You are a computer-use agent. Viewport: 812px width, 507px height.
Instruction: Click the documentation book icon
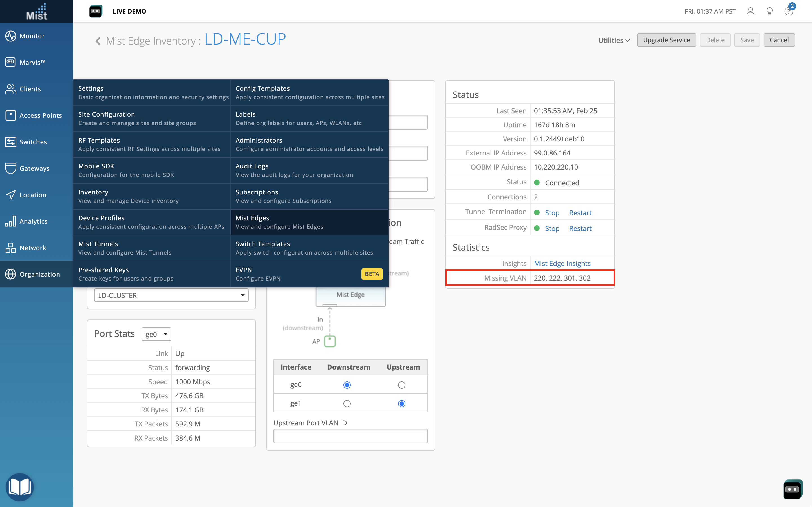[19, 487]
